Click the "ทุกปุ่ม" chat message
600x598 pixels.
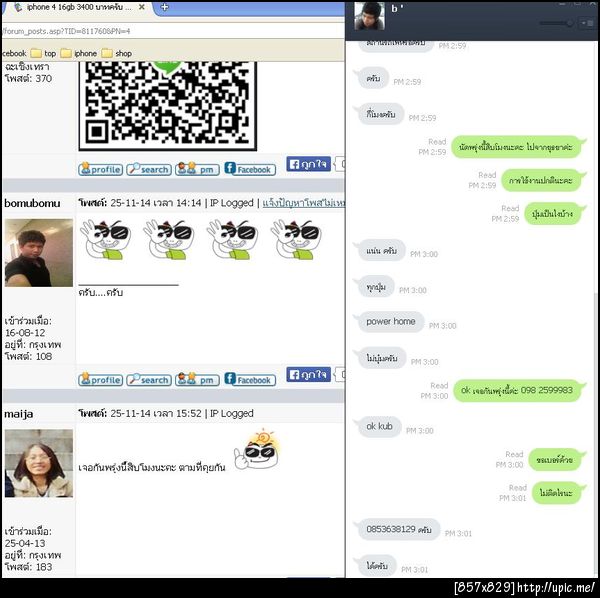point(376,287)
